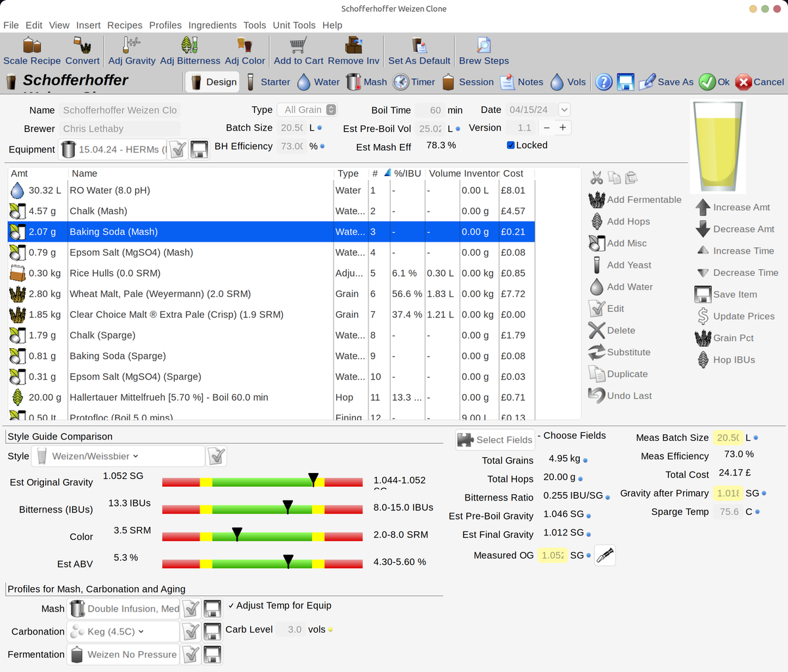788x672 pixels.
Task: Expand the Date picker dropdown
Action: tap(564, 110)
